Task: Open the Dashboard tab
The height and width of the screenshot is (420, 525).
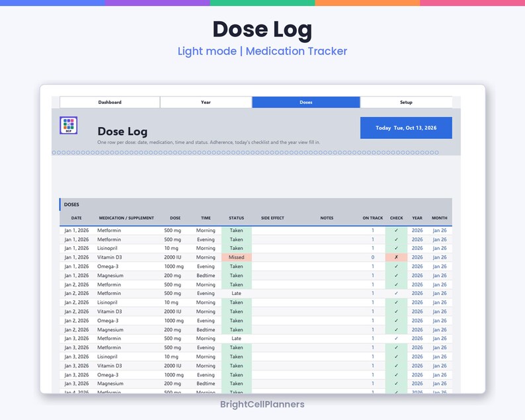Action: (110, 102)
